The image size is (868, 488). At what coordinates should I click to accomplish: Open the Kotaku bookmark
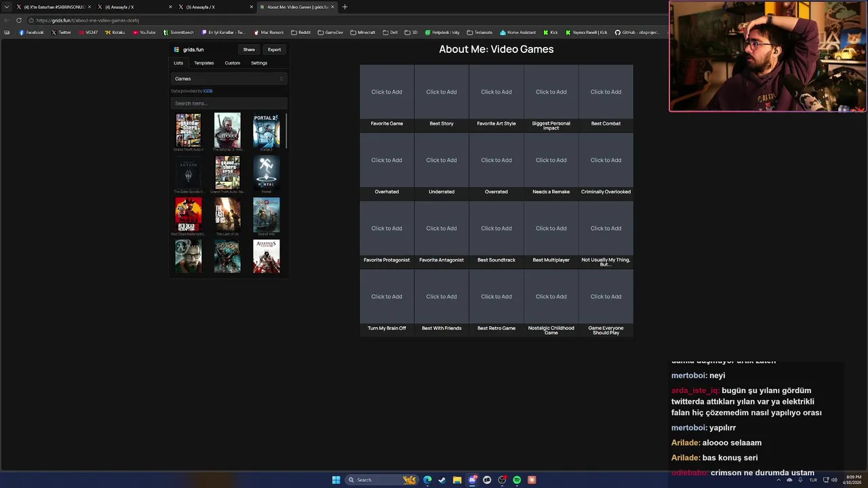[x=115, y=33]
